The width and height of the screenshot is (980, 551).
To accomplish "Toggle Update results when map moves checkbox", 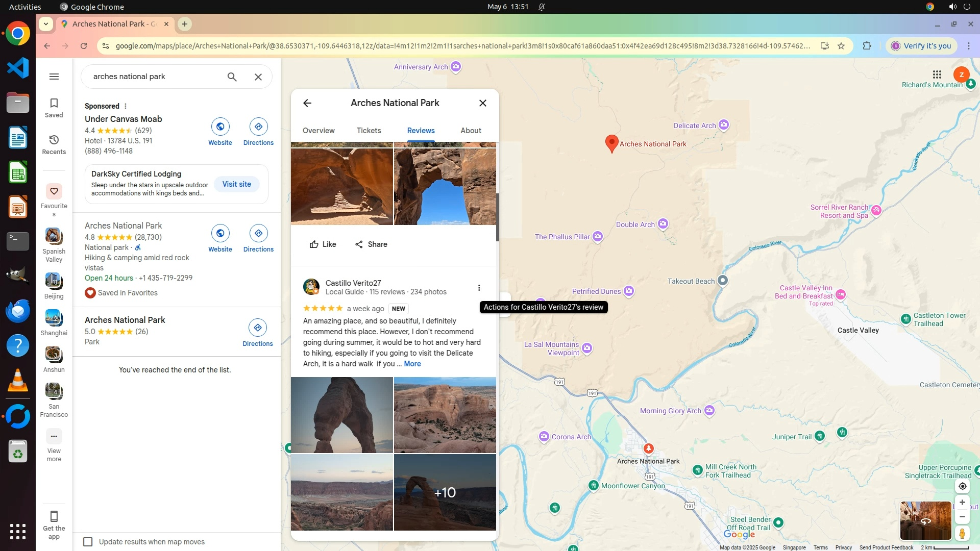I will (x=88, y=542).
